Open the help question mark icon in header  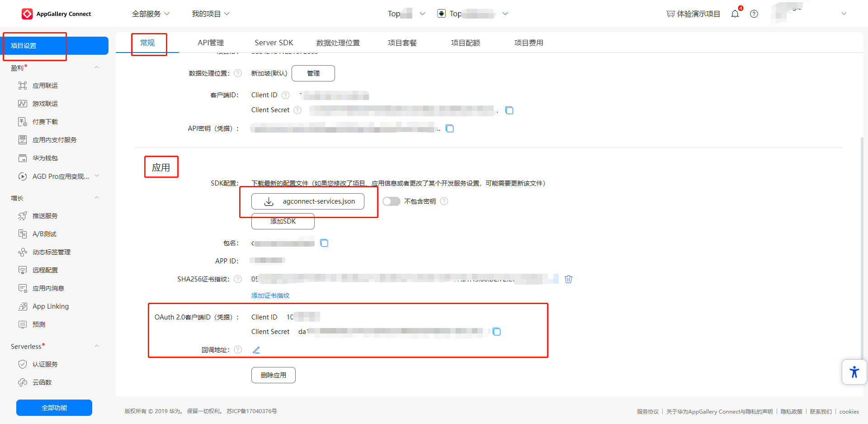click(x=754, y=14)
